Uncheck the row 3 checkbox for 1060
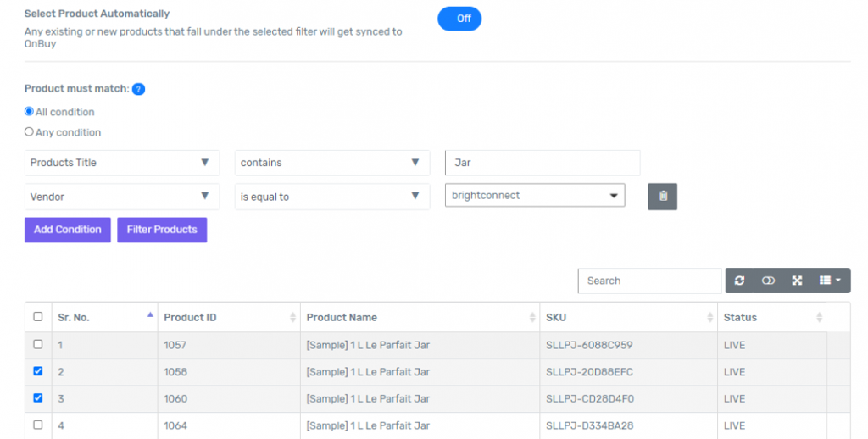This screenshot has width=868, height=439. click(37, 397)
